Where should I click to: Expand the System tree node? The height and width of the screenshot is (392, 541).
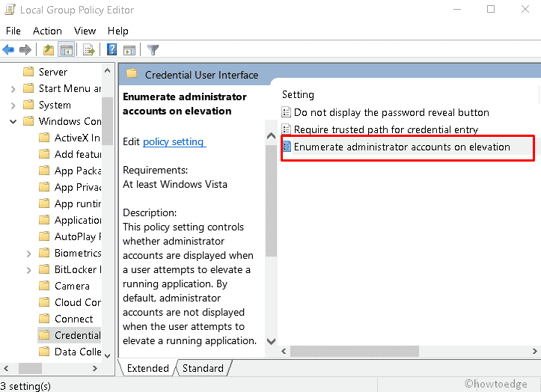point(13,105)
